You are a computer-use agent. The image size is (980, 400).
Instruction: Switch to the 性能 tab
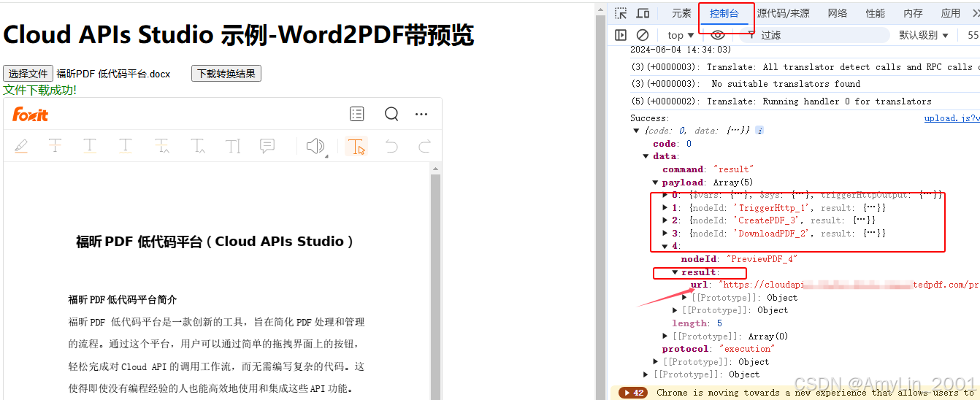[x=875, y=13]
